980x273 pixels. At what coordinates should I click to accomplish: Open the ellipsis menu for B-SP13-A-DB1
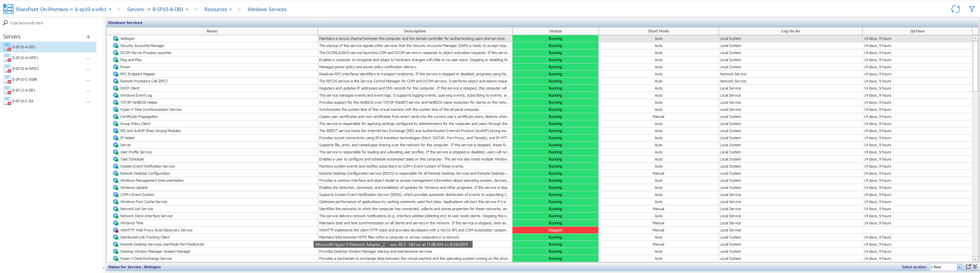tap(88, 91)
